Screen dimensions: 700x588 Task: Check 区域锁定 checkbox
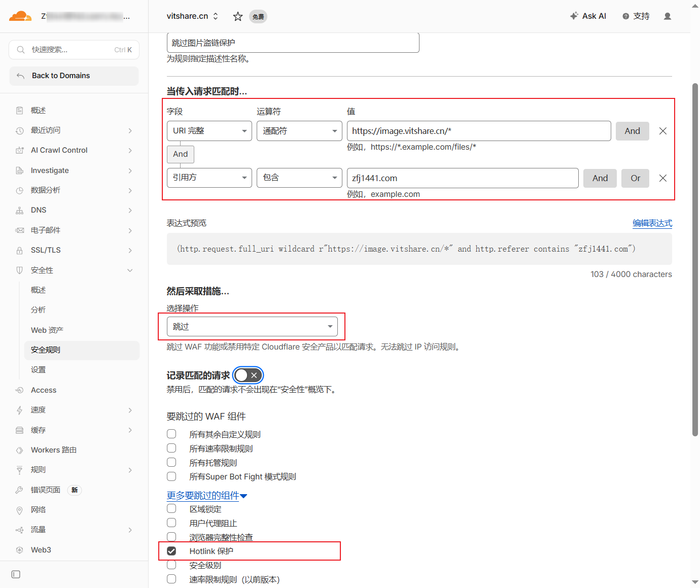click(x=171, y=508)
